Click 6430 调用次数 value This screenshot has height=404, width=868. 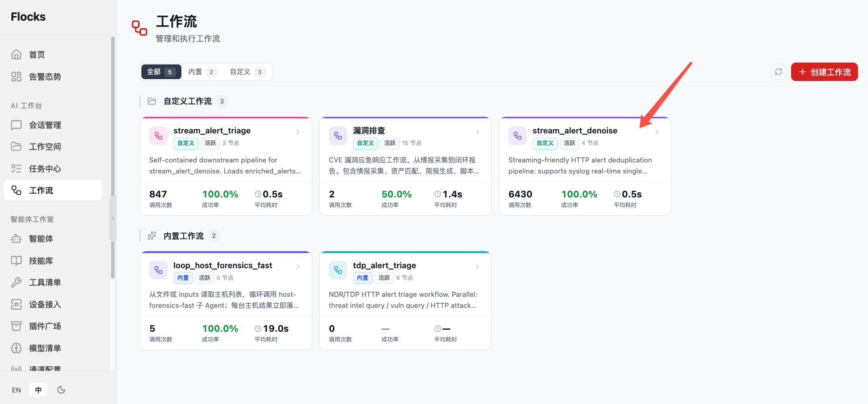pyautogui.click(x=520, y=194)
